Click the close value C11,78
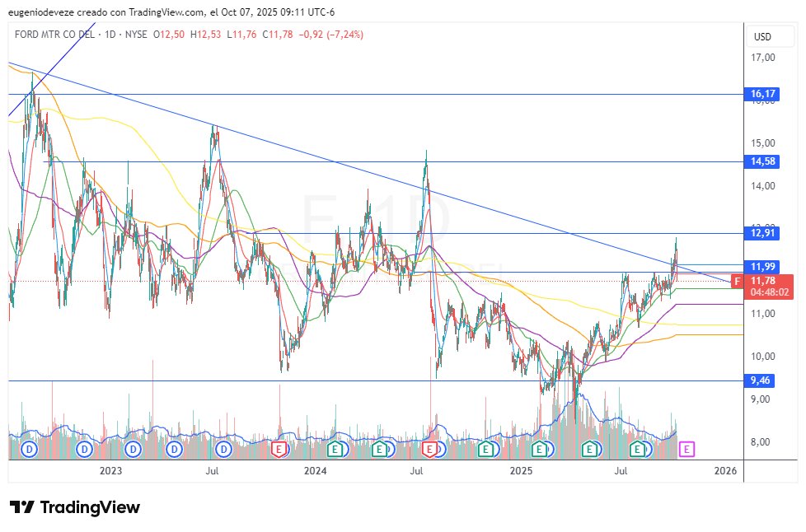This screenshot has width=806, height=532. pyautogui.click(x=278, y=35)
